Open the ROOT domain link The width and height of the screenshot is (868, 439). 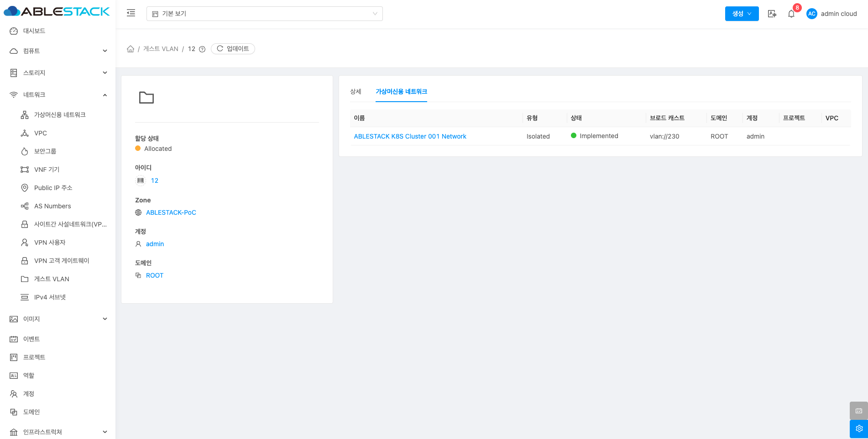tap(155, 275)
